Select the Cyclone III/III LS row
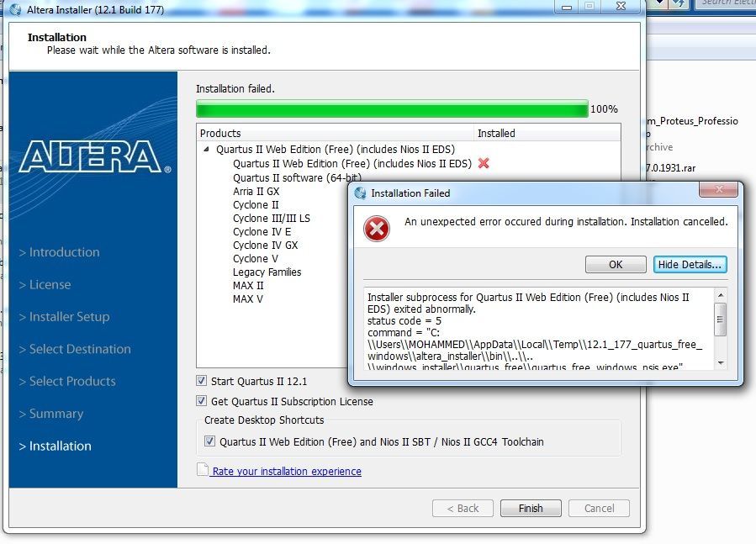 click(x=272, y=219)
